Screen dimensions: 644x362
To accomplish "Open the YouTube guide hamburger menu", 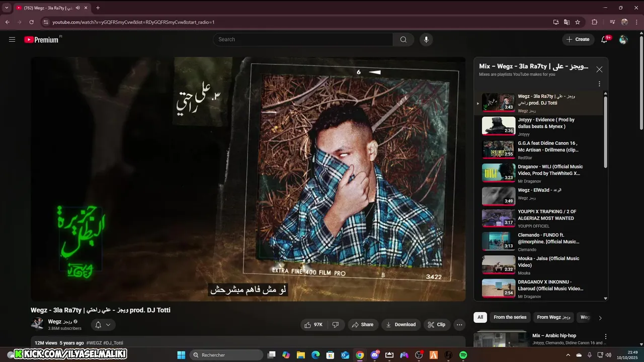I will (x=12, y=39).
